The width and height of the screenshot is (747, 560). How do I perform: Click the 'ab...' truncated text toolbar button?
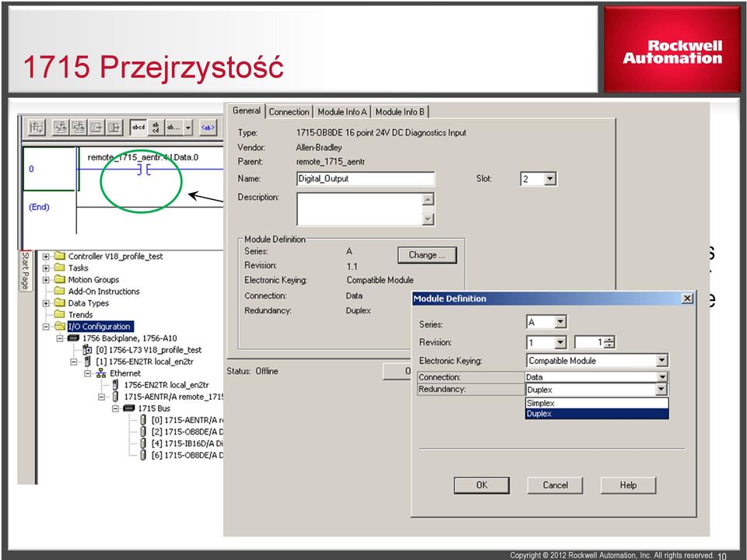coord(174,127)
